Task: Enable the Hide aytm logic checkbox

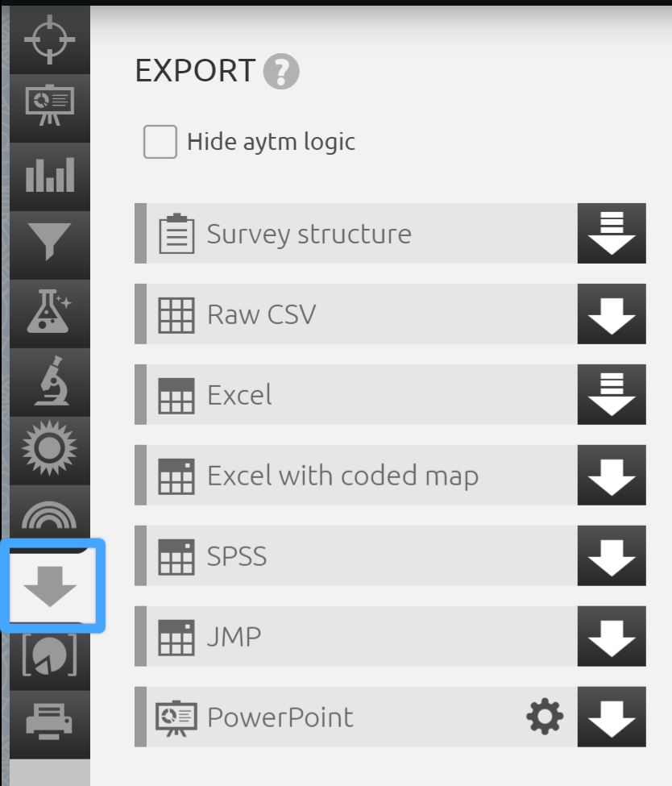Action: (160, 142)
